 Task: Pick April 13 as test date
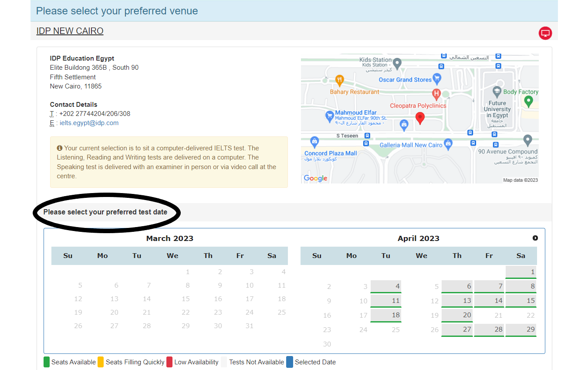click(x=457, y=301)
